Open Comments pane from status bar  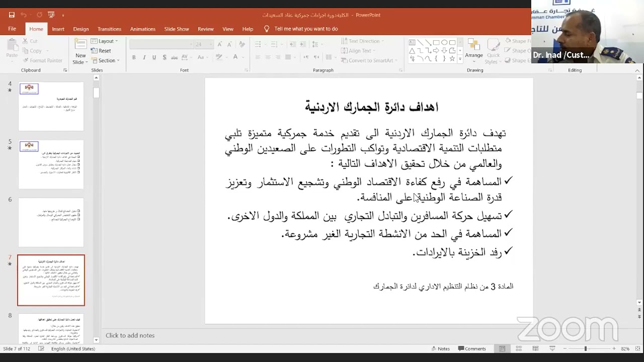pyautogui.click(x=472, y=349)
